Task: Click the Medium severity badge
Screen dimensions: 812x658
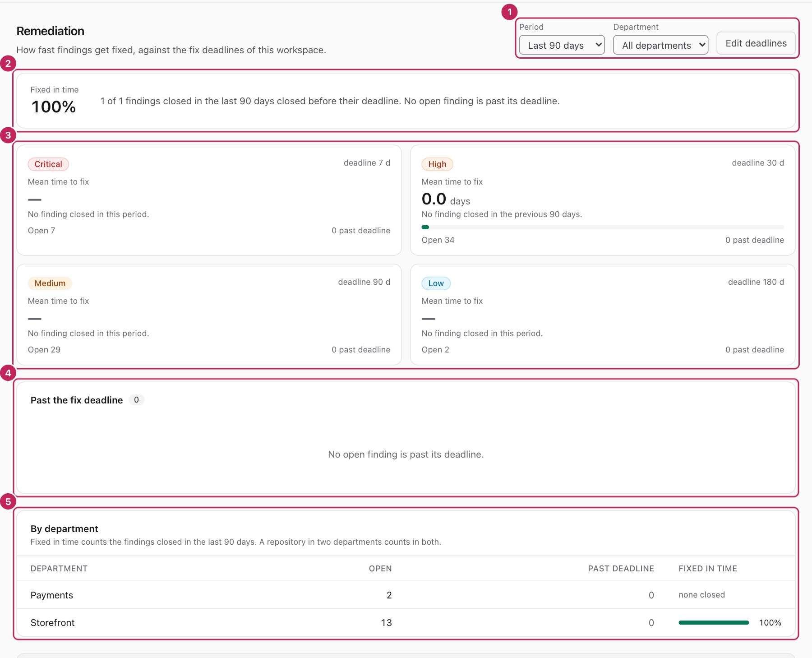Action: pyautogui.click(x=50, y=283)
